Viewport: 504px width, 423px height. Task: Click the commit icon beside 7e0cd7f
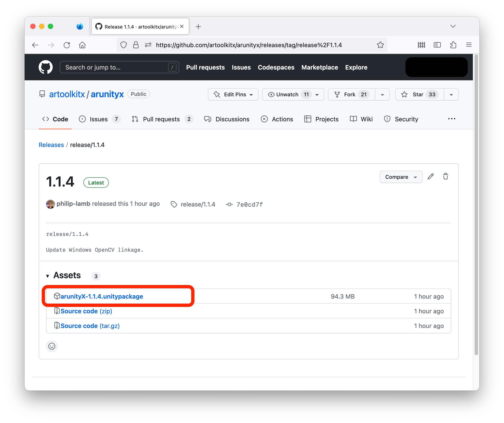click(229, 204)
